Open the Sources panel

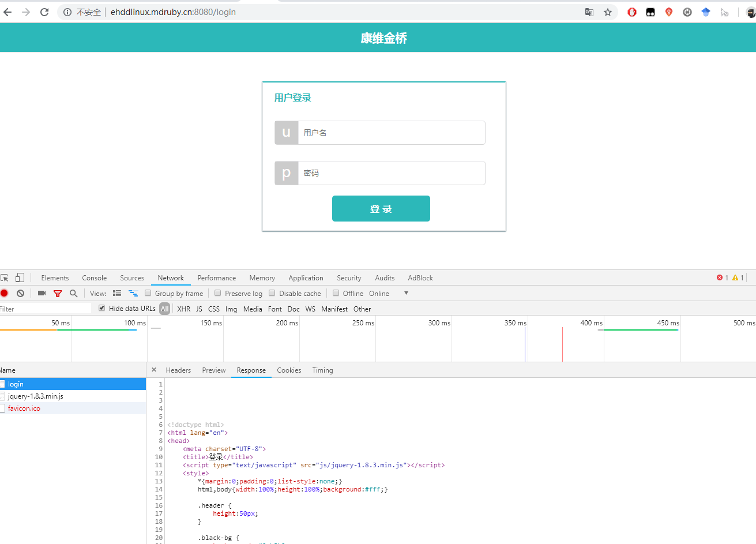tap(132, 277)
